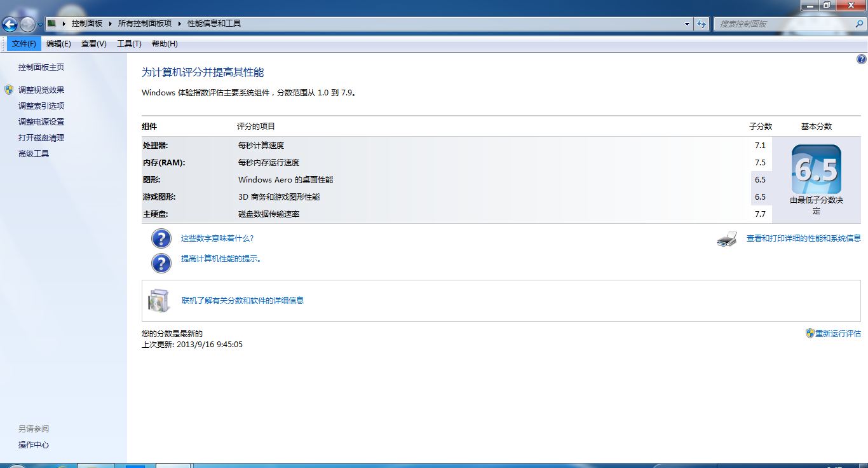
Task: Select 性能信息和工具 breadcrumb segment
Action: [214, 24]
